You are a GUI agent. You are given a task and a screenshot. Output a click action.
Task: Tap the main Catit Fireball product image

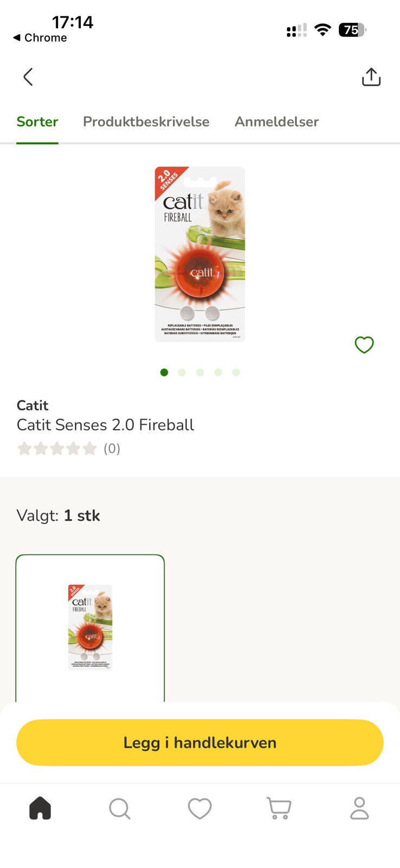[199, 254]
